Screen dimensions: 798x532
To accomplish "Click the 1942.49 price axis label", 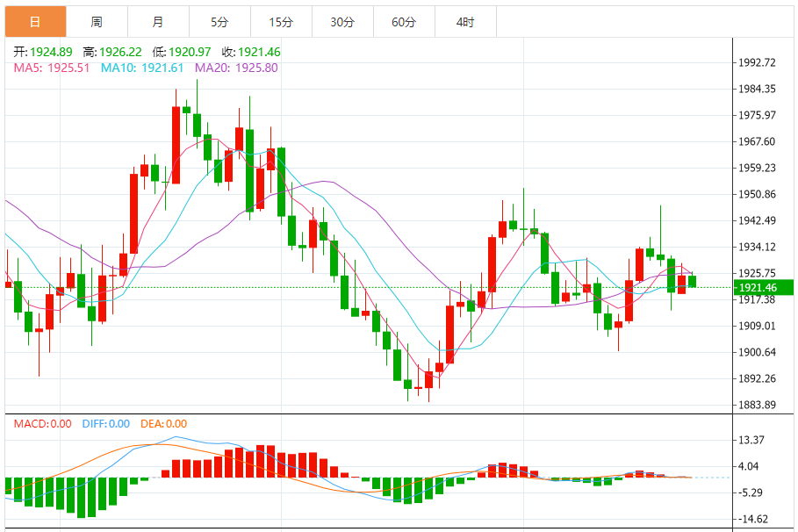I will [758, 220].
